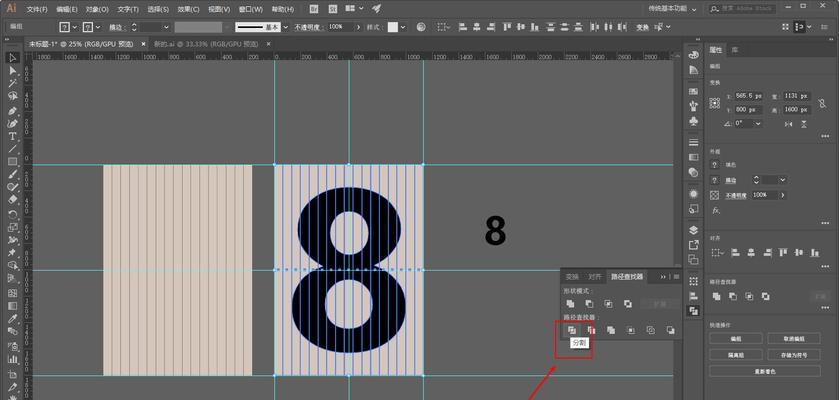The image size is (839, 400).
Task: Select the Magic Wand tool
Action: pyautogui.click(x=13, y=83)
